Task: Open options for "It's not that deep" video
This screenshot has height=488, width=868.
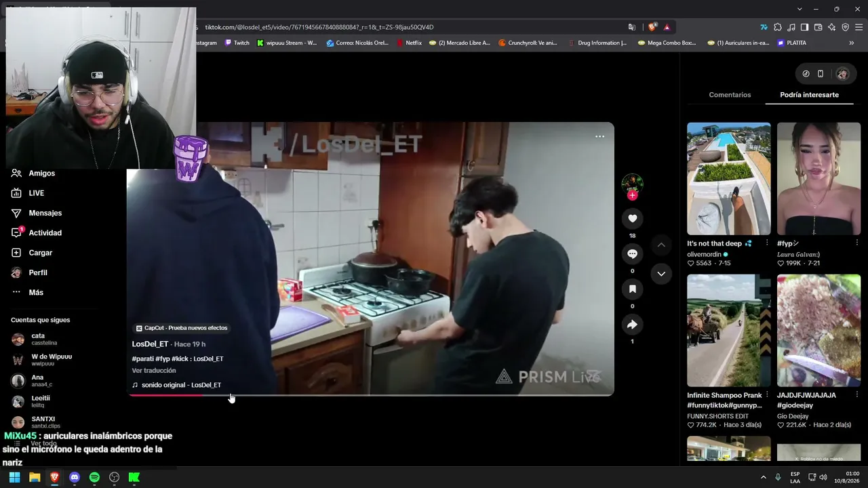Action: 767,243
